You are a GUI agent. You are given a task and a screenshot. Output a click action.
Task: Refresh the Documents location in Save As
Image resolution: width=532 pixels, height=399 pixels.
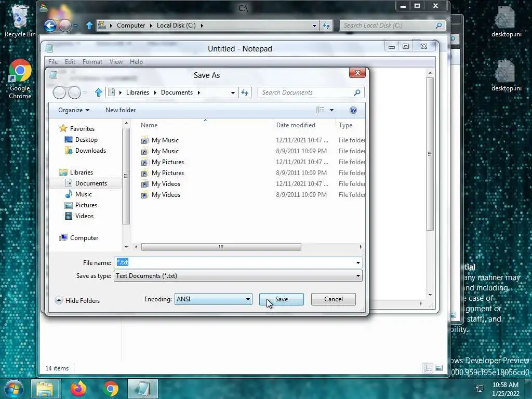[x=245, y=92]
